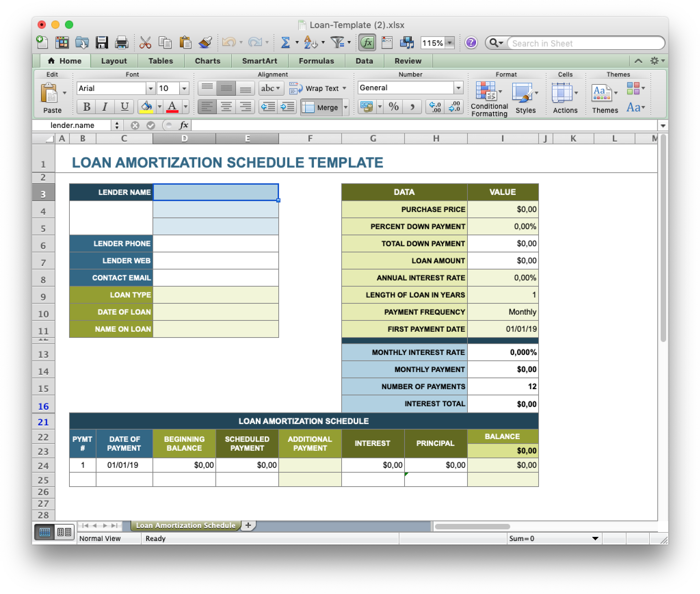Expand the zoom level 115% dropdown
The width and height of the screenshot is (700, 594).
pos(449,43)
